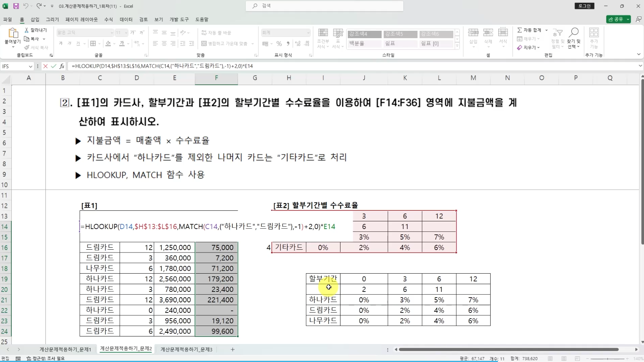
Task: Switch to Normal view in status bar
Action: (550, 359)
